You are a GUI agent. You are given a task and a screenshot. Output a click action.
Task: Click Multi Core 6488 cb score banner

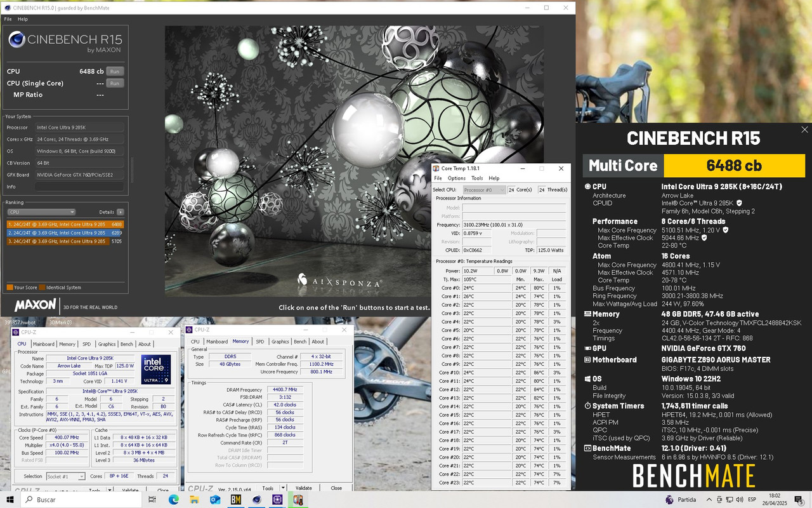click(693, 165)
